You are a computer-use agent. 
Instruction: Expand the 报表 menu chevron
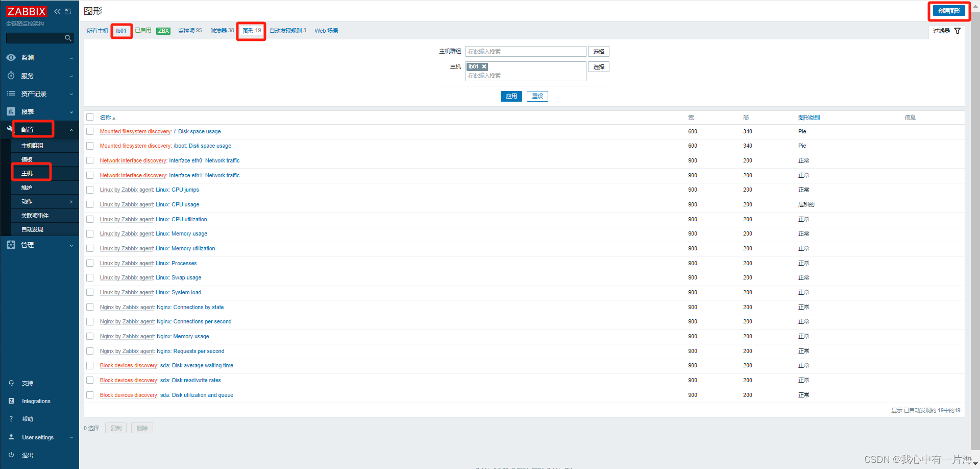71,112
